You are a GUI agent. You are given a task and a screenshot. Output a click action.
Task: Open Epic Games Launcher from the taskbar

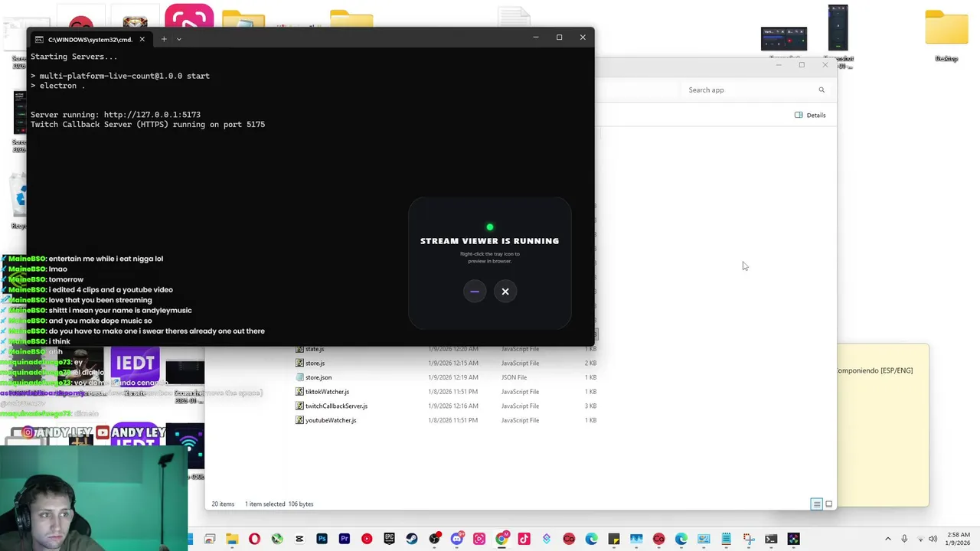coord(390,540)
